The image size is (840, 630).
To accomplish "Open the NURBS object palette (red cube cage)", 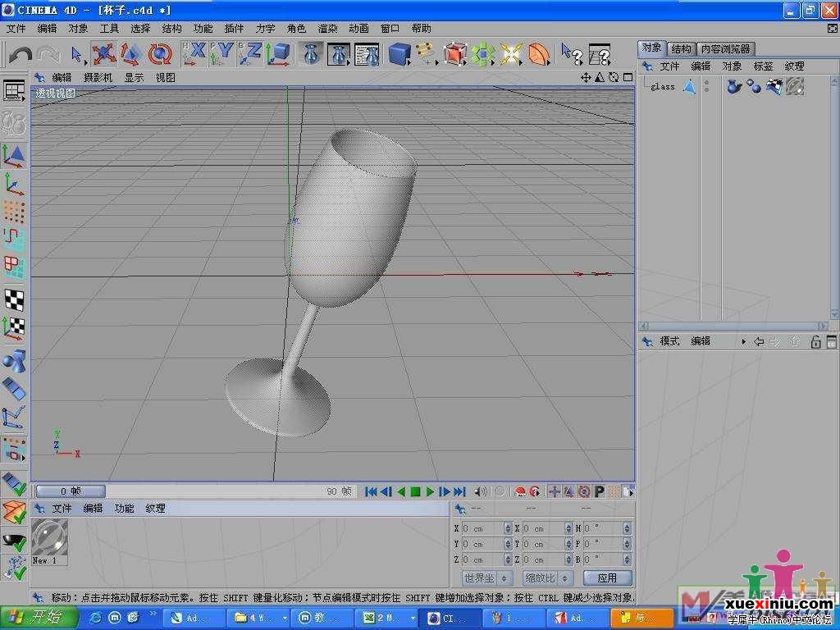I will (454, 54).
